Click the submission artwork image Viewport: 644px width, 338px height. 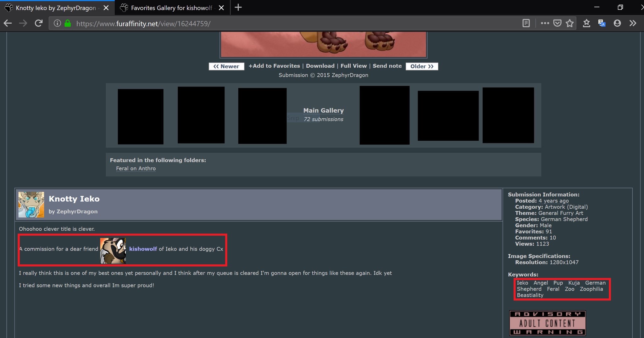[x=323, y=44]
